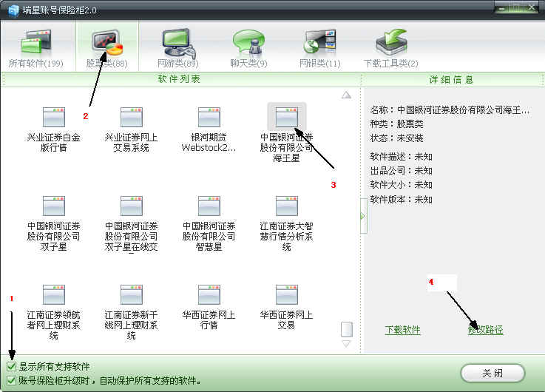Select the 中国银河证券双子星在线交 icon
The height and width of the screenshot is (392, 545).
(131, 206)
